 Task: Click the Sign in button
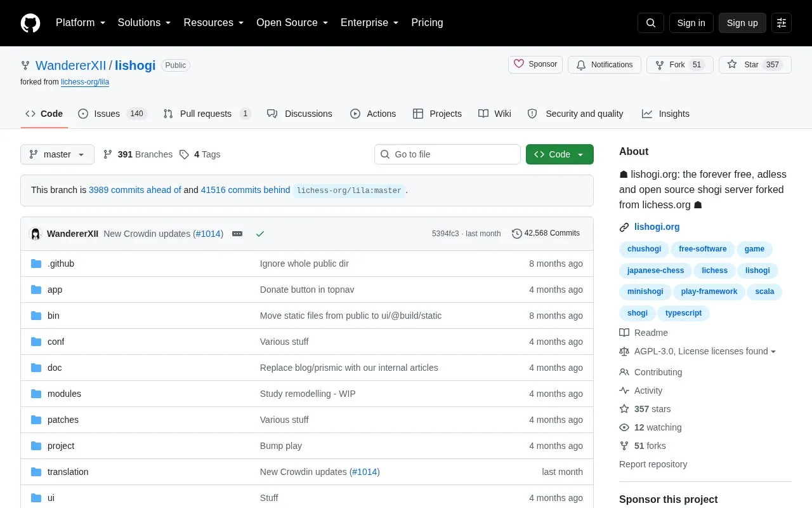(691, 23)
